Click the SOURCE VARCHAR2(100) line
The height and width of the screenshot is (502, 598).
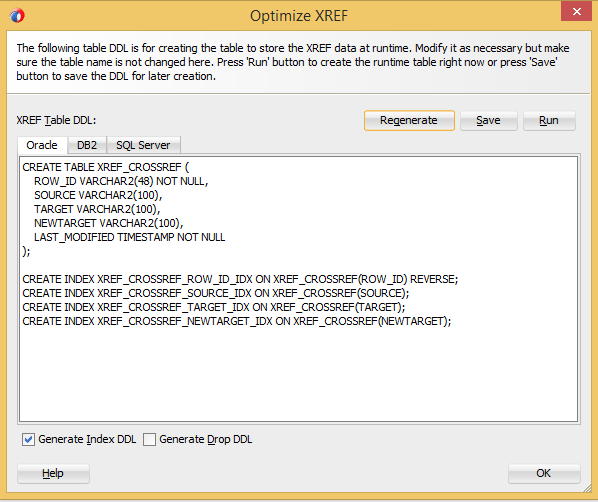pos(98,195)
